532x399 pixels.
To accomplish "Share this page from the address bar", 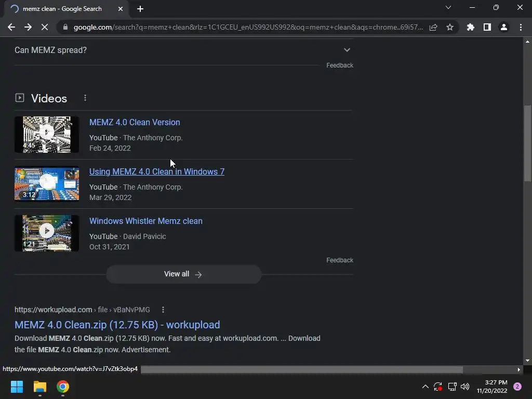I will [x=433, y=27].
